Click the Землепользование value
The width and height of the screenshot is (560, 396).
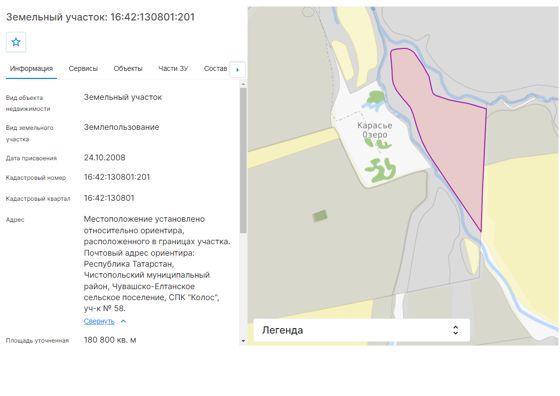click(x=121, y=127)
